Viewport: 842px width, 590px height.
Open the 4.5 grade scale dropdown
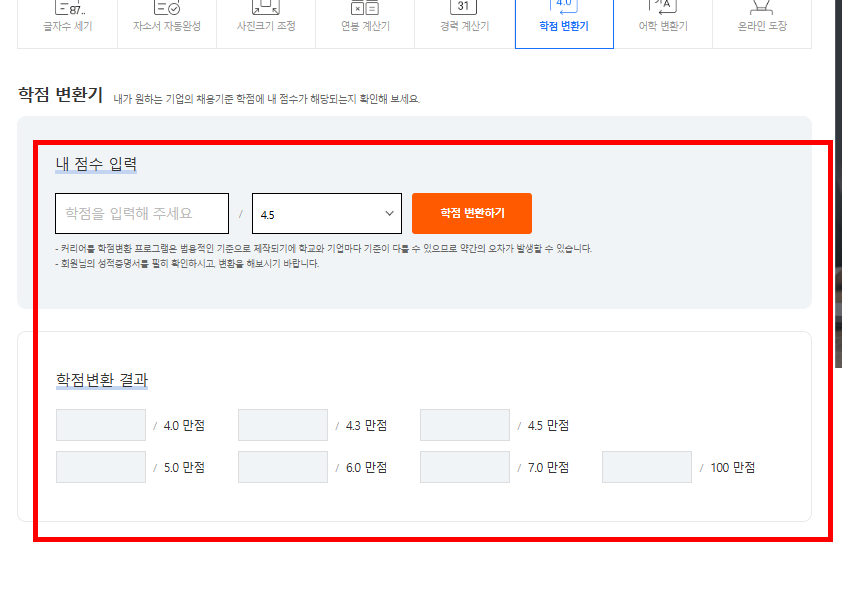coord(326,212)
